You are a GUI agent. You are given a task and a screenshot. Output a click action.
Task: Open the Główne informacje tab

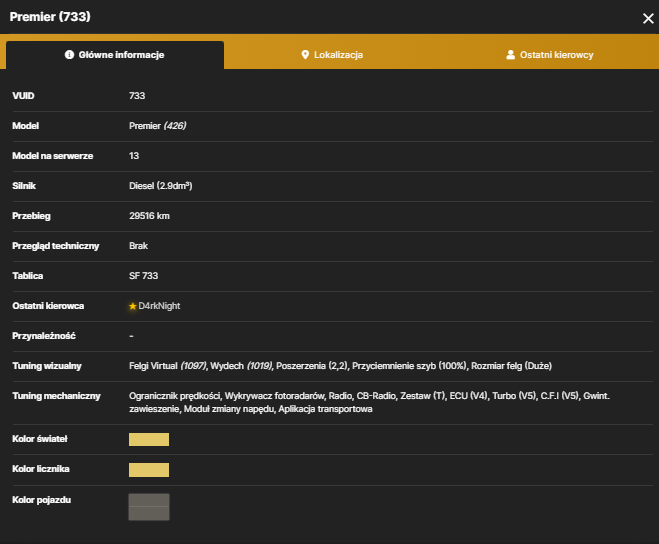pos(115,55)
